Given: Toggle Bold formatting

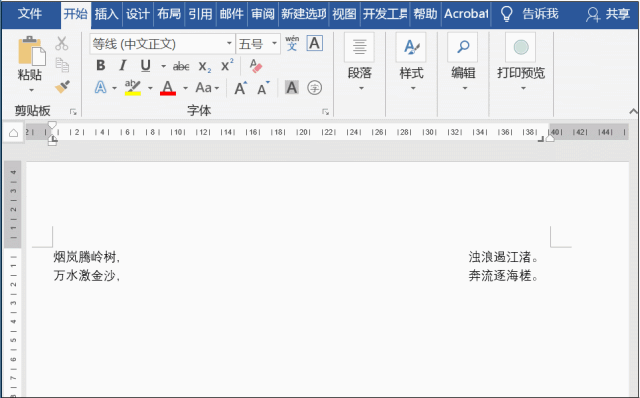Looking at the screenshot, I should point(100,65).
